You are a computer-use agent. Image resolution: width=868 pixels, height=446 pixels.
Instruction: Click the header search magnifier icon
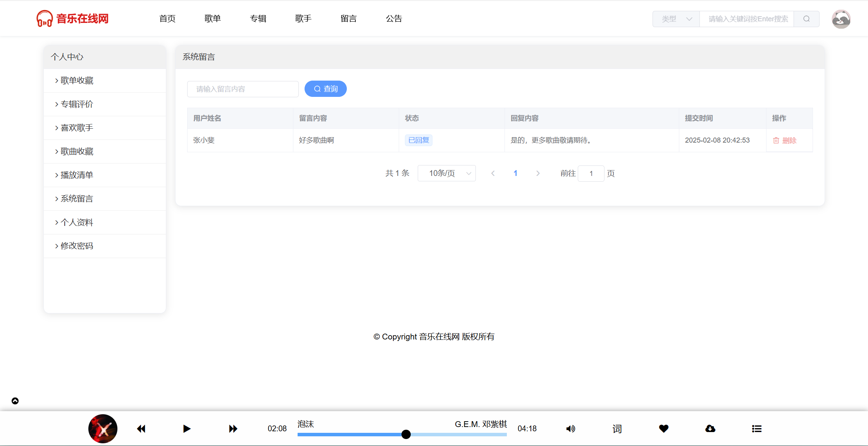tap(806, 19)
